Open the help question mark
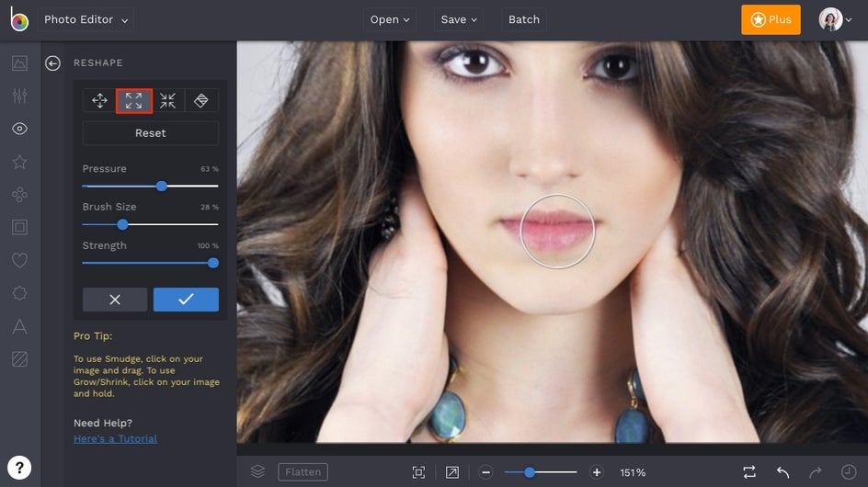 19,467
